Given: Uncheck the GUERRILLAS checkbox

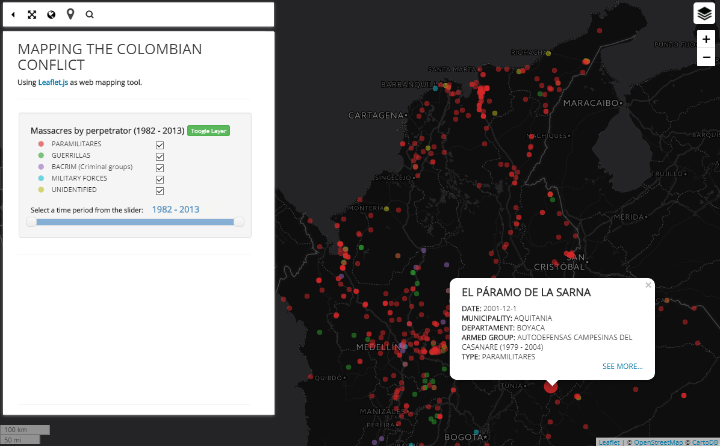Looking at the screenshot, I should click(x=160, y=157).
